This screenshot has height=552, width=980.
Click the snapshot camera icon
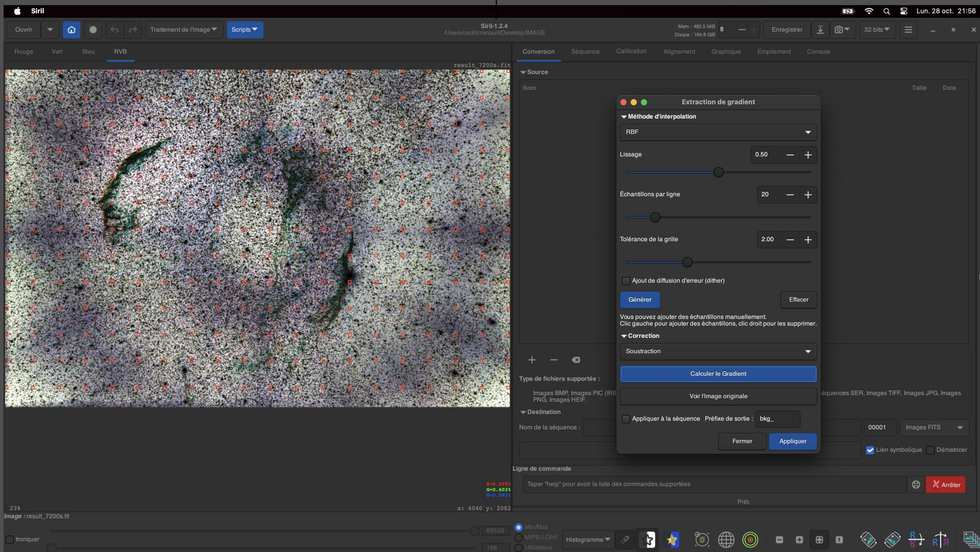(839, 29)
